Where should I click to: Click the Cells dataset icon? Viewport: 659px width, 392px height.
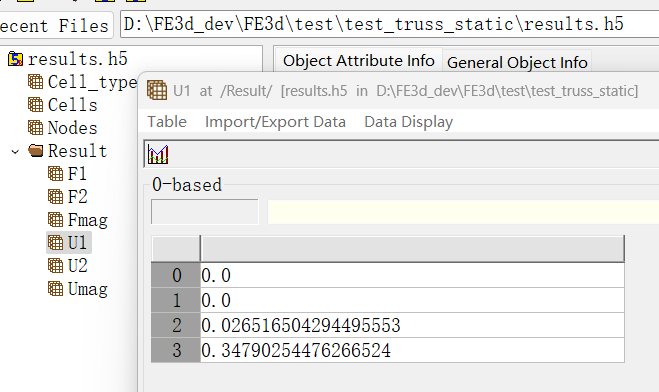tap(35, 105)
